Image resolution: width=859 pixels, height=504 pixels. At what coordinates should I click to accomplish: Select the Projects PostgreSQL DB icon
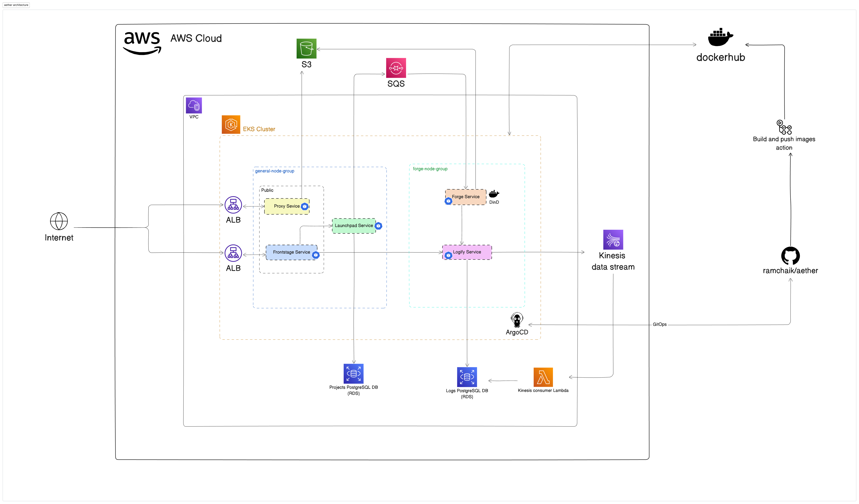[x=353, y=374]
